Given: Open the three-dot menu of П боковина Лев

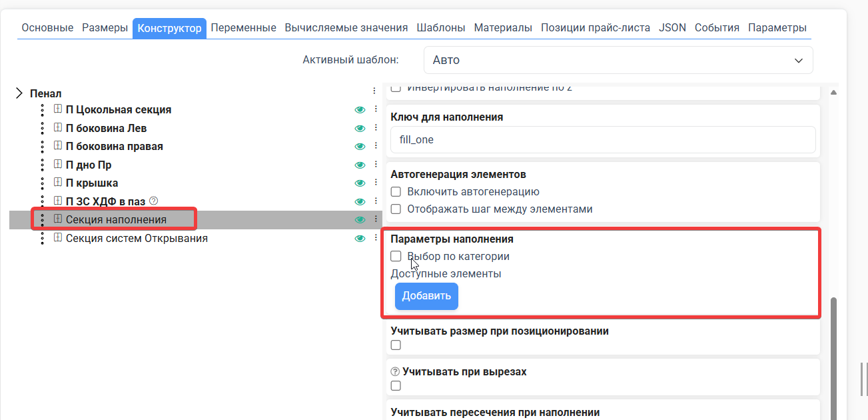Looking at the screenshot, I should [376, 128].
